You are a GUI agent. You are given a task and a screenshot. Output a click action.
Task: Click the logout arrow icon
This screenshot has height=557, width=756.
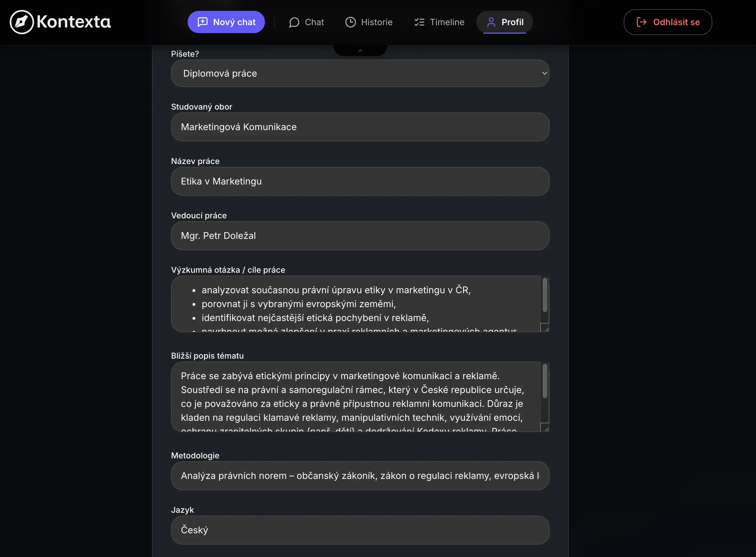(641, 22)
